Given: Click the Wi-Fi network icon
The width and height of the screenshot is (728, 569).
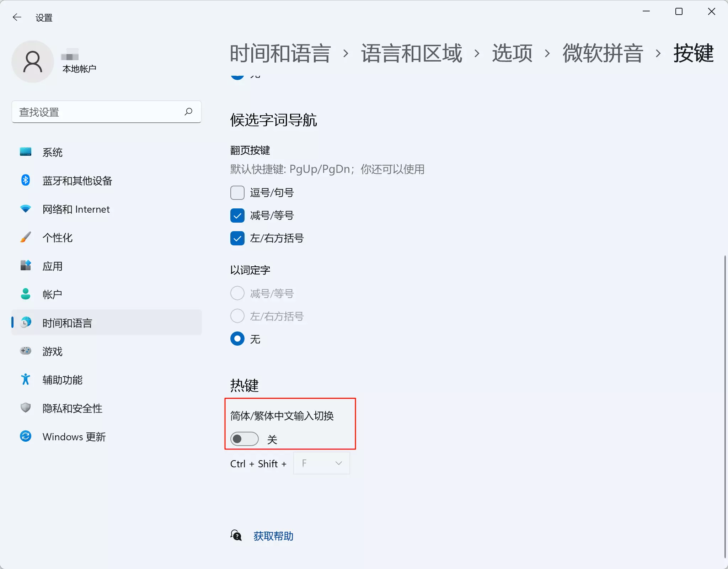Looking at the screenshot, I should coord(25,209).
